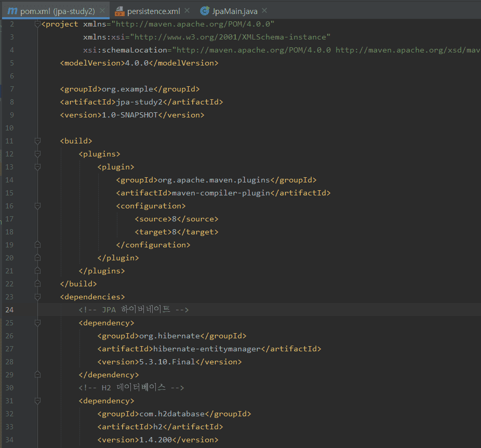Click the Maven icon on the pom.xml tab

pyautogui.click(x=12, y=11)
